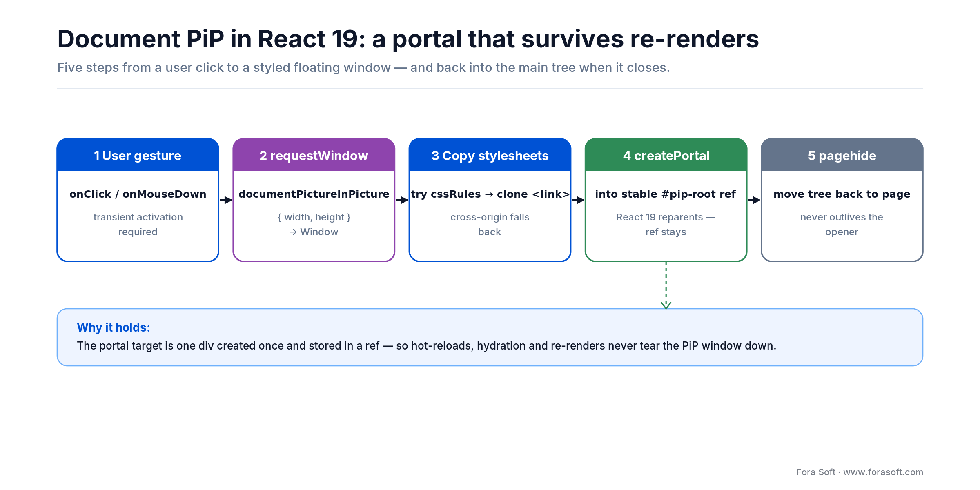Click 'move tree back to page' text

(842, 194)
